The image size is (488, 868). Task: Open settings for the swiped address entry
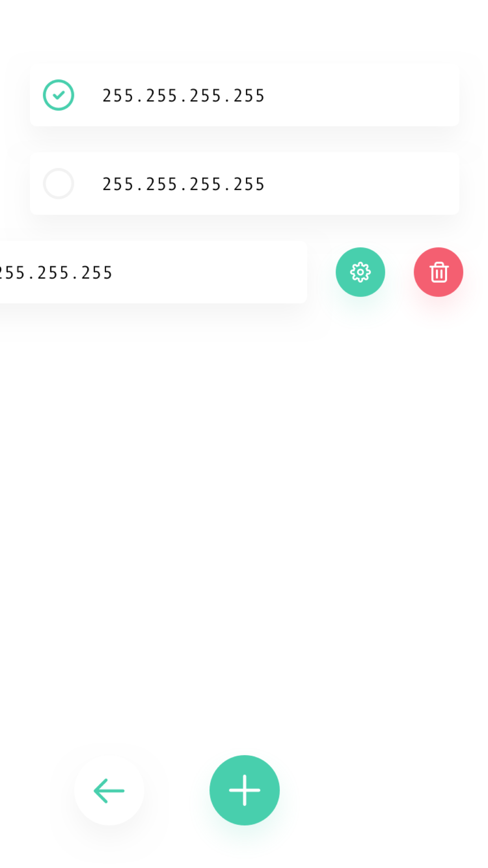(x=360, y=272)
